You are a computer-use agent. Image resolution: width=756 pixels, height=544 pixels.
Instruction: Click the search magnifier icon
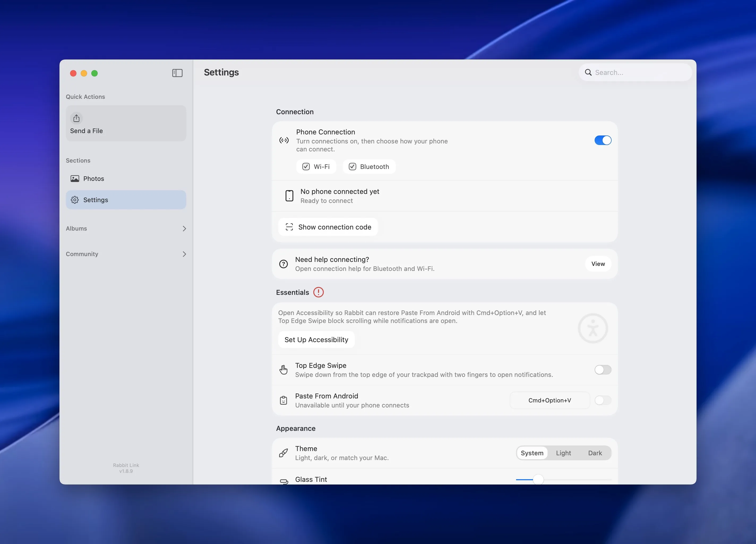[588, 72]
